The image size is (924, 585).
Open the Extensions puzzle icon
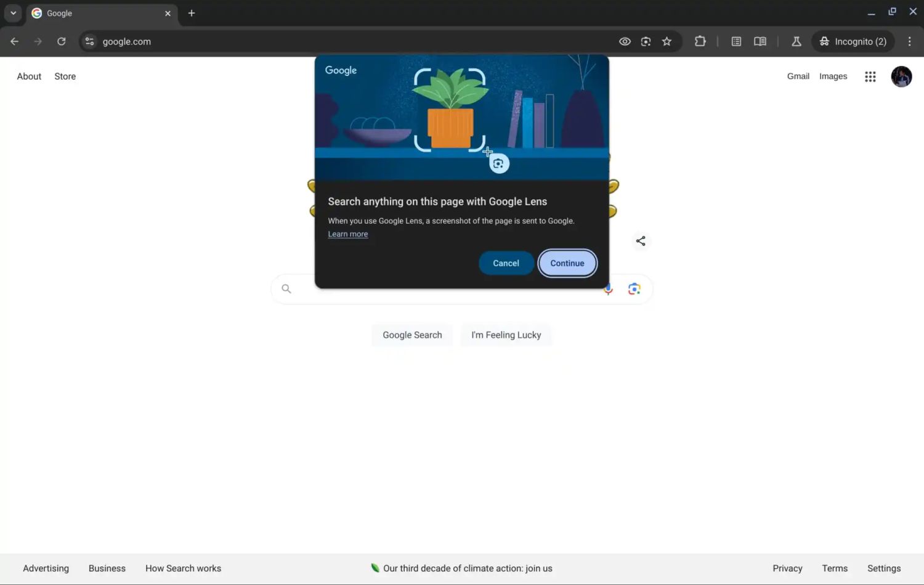(700, 41)
